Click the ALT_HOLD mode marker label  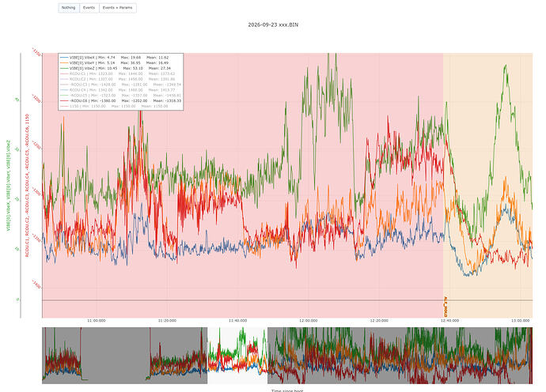click(446, 307)
